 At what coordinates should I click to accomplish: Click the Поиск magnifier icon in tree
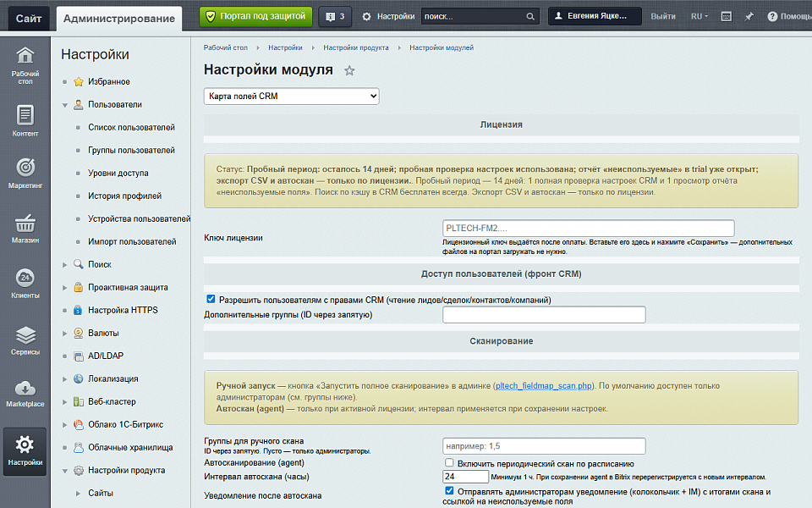(x=78, y=264)
